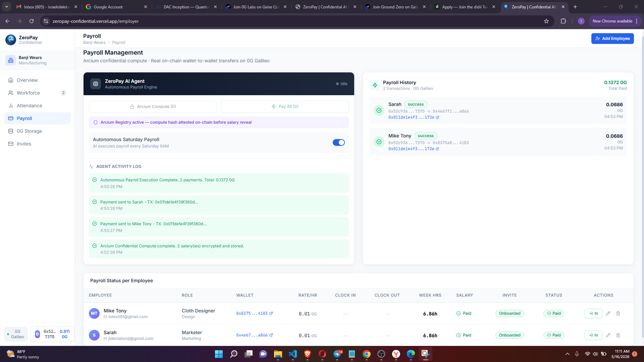Clock in Mike Tony with the In button
Viewport: 644px width, 362px height.
[593, 313]
